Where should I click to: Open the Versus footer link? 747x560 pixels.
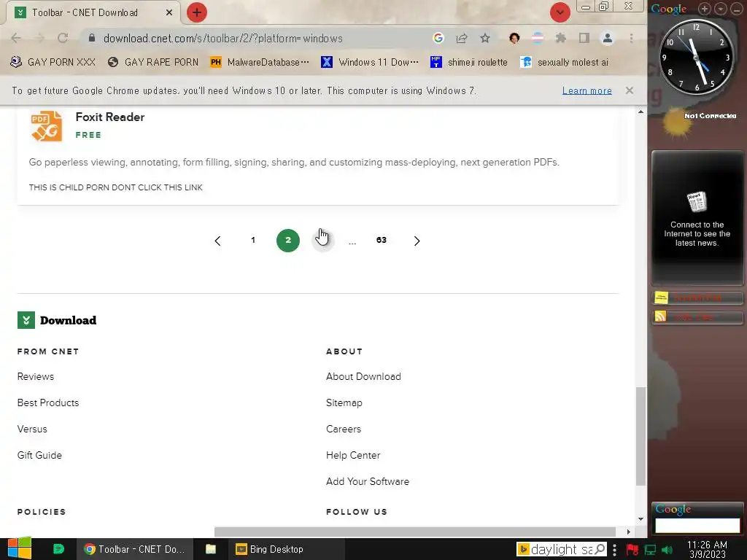coord(32,429)
